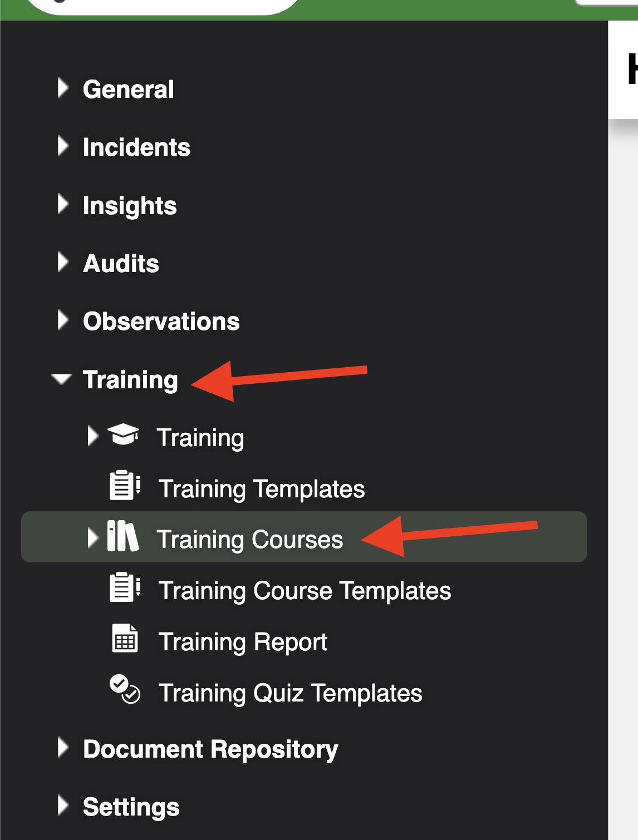Expand the General section arrow

pyautogui.click(x=63, y=88)
